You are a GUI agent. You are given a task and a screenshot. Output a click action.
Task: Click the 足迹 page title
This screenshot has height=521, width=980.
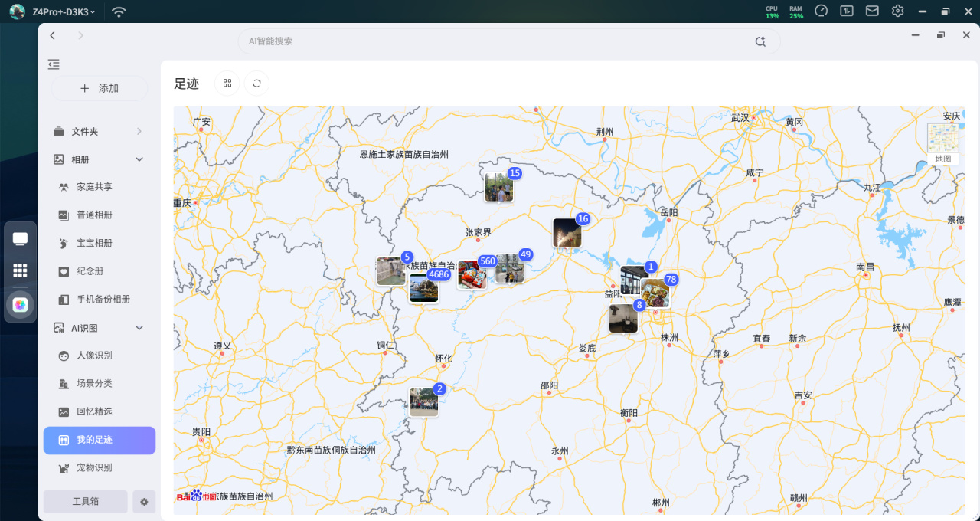click(x=187, y=84)
